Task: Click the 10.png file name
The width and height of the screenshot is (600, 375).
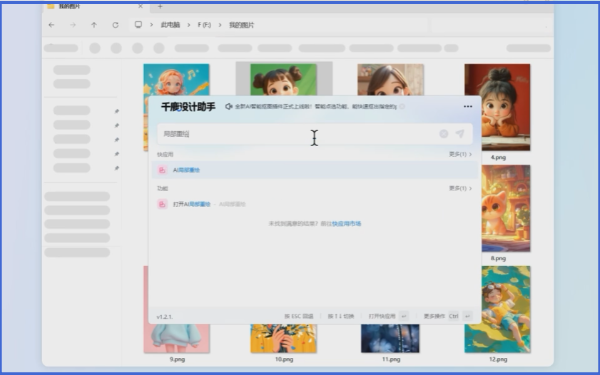Action: coord(284,359)
